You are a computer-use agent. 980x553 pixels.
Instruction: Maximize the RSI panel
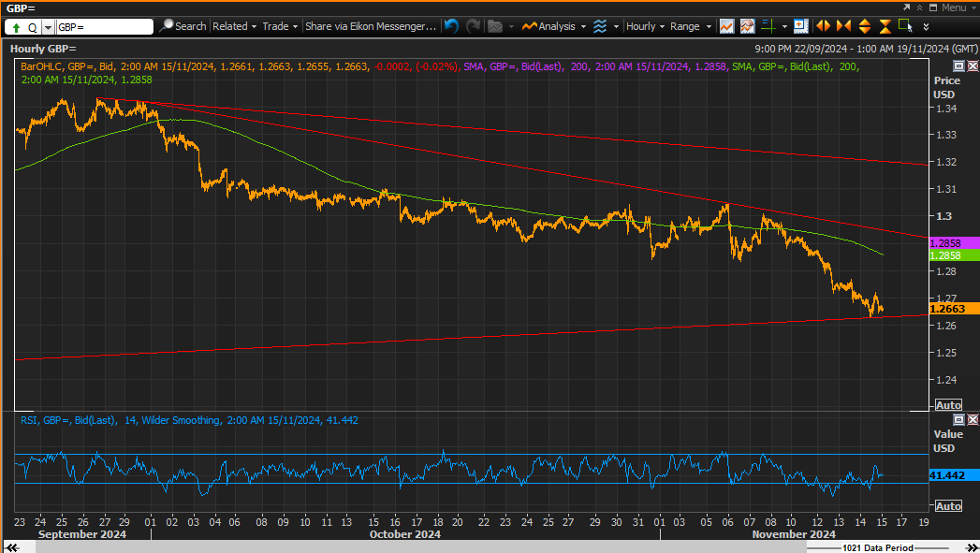[x=958, y=419]
